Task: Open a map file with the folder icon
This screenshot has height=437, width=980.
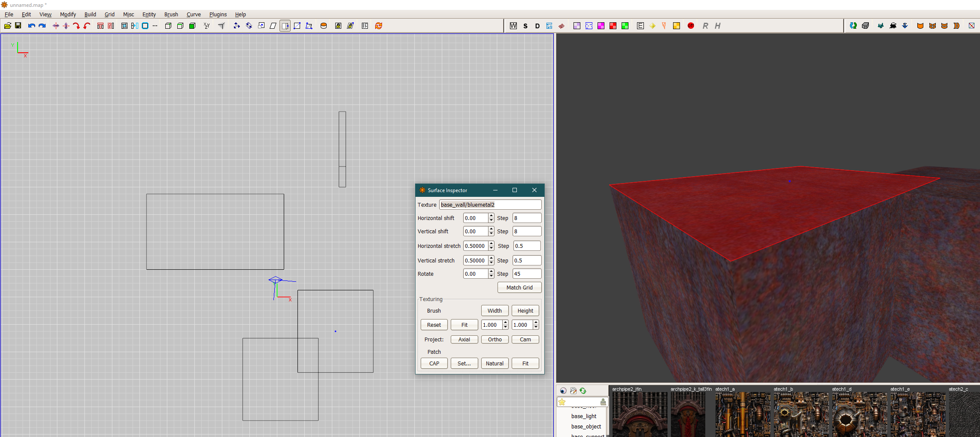Action: pos(7,26)
